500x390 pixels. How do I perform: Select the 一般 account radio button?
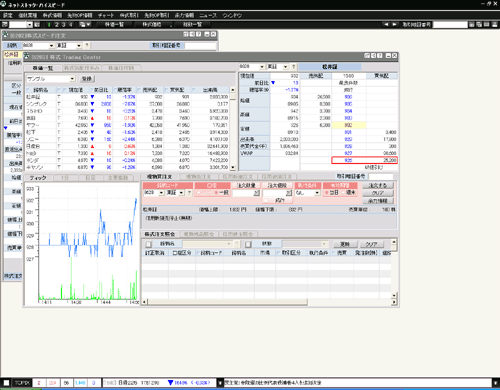coord(216,193)
